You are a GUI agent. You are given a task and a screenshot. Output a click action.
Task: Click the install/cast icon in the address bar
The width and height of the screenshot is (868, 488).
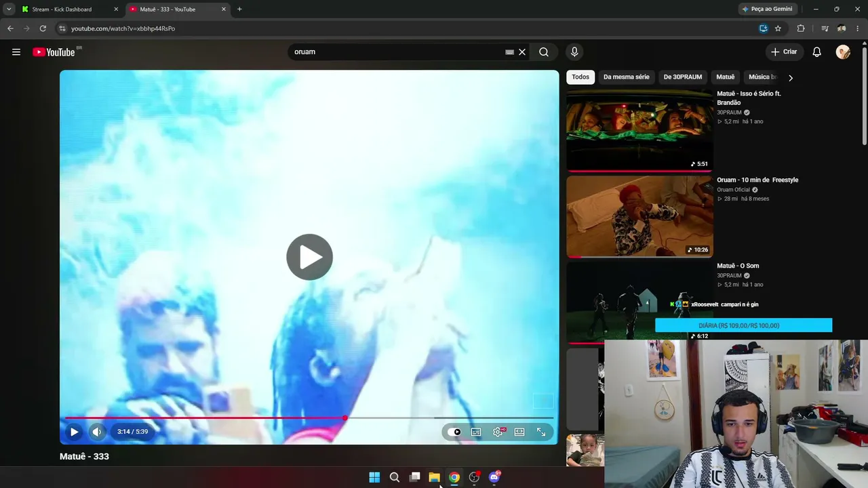(764, 28)
